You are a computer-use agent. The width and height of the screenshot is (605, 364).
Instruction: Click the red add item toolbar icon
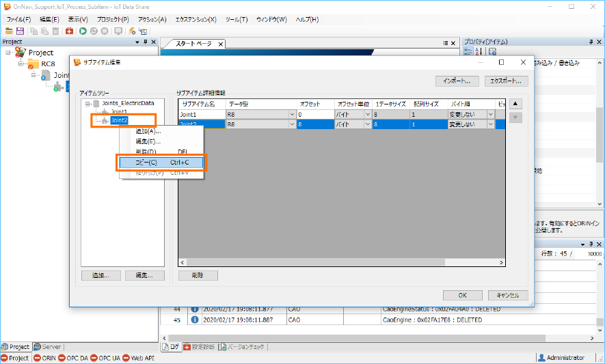(69, 31)
